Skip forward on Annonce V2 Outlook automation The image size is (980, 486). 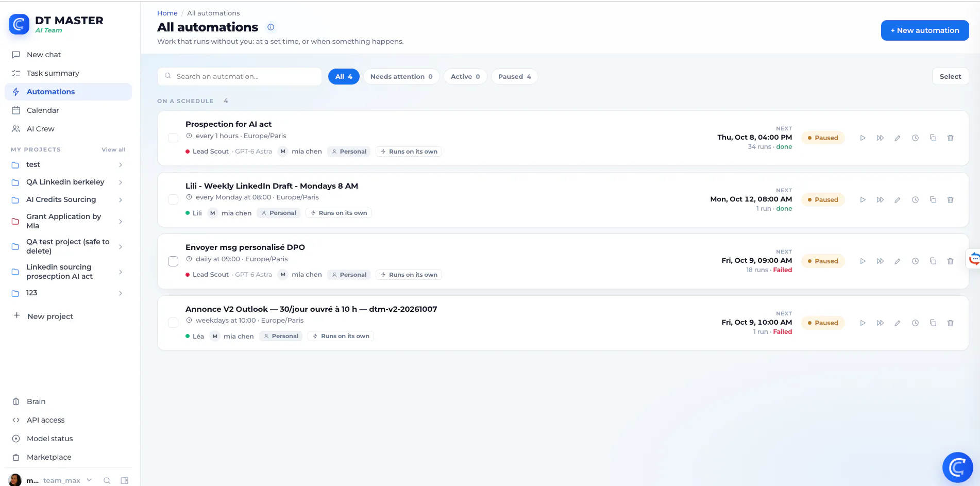(880, 323)
